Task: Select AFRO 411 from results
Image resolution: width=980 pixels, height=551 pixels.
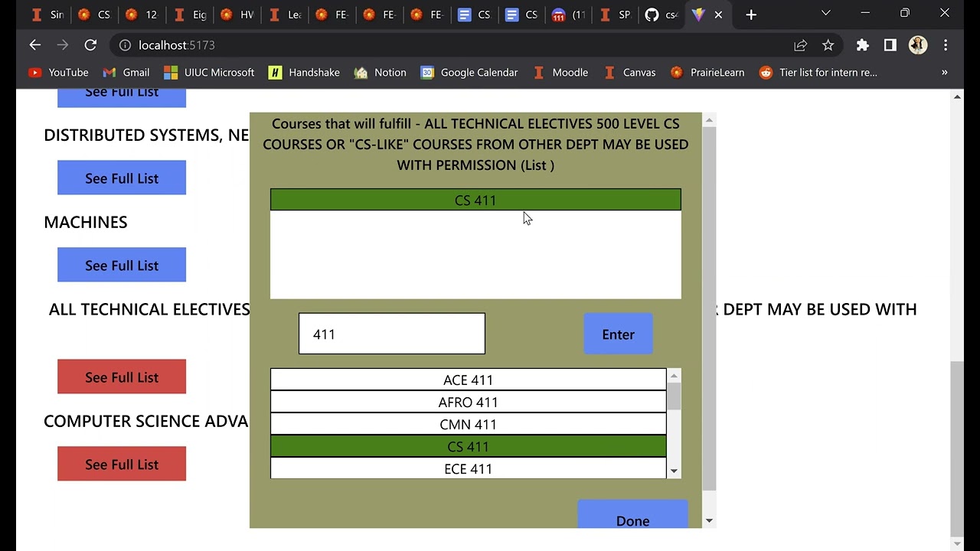Action: coord(469,402)
